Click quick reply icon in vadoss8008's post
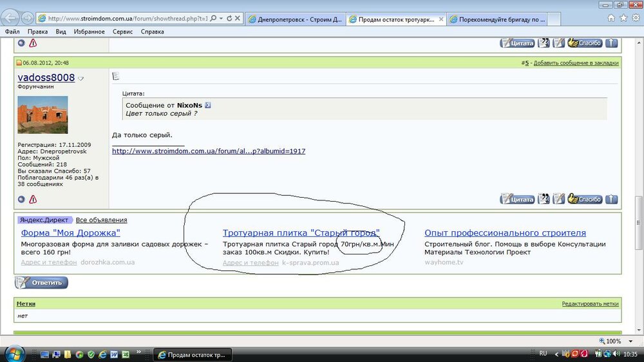The image size is (644, 362). point(558,199)
